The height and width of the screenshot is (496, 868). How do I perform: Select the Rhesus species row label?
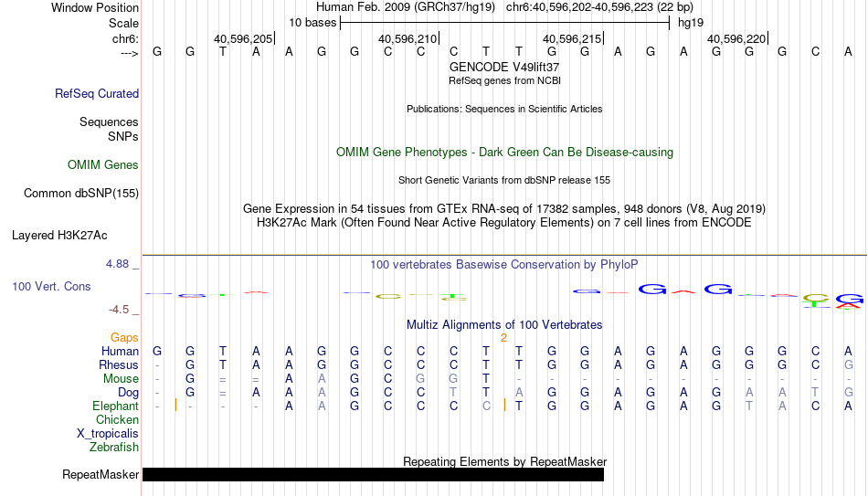point(119,365)
